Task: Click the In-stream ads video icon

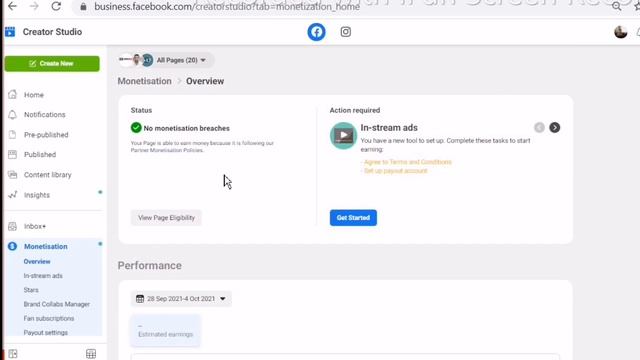Action: click(x=343, y=136)
